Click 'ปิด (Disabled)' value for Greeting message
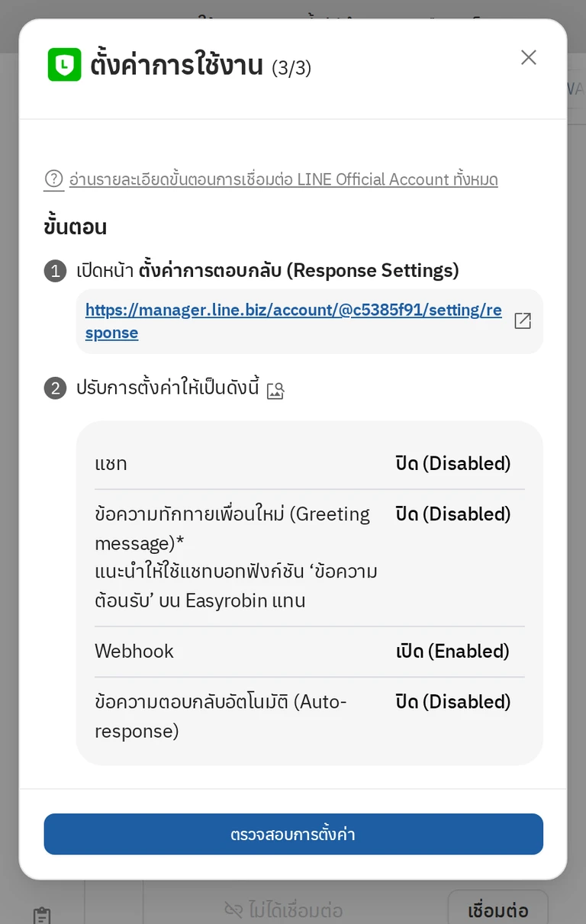 (x=453, y=514)
